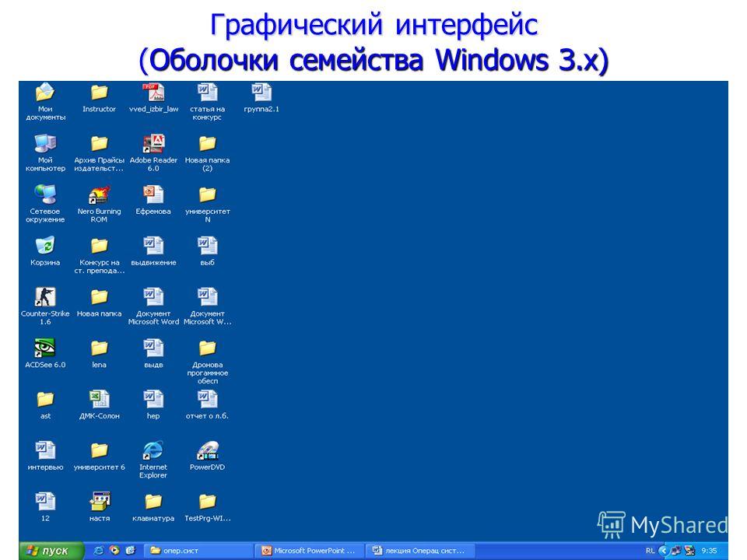The width and height of the screenshot is (747, 560).
Task: Click the tray icon next to the clock
Action: click(x=689, y=551)
